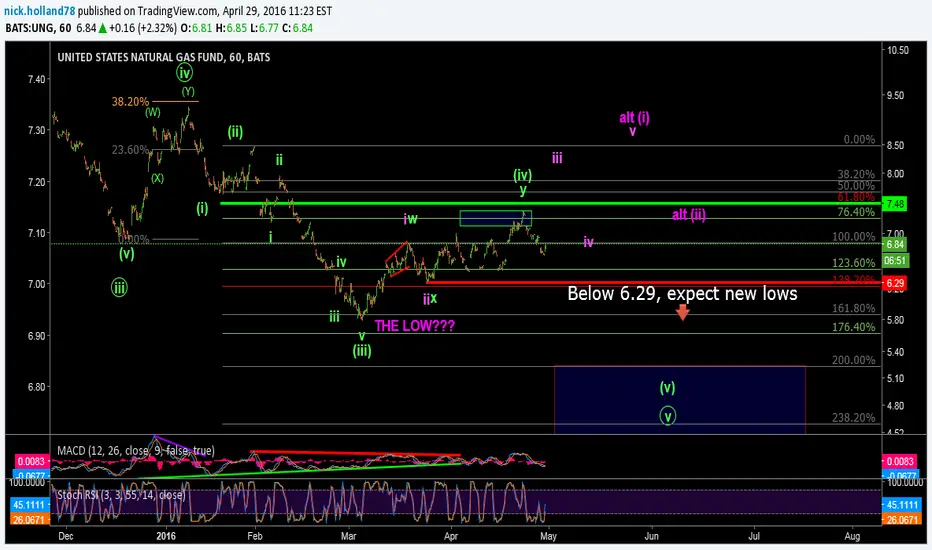Select the 200.00% Fibonacci level label
Viewport: 932px width, 550px height.
click(x=854, y=360)
